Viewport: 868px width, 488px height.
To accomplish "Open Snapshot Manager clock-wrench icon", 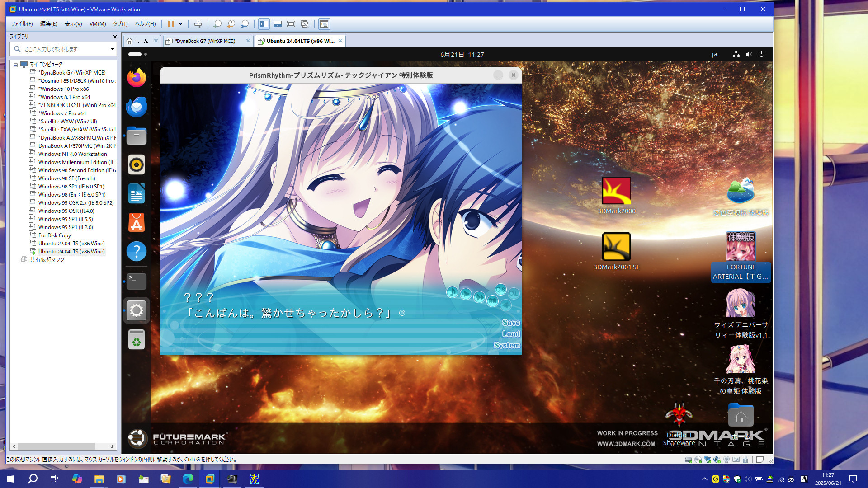I will [x=245, y=24].
